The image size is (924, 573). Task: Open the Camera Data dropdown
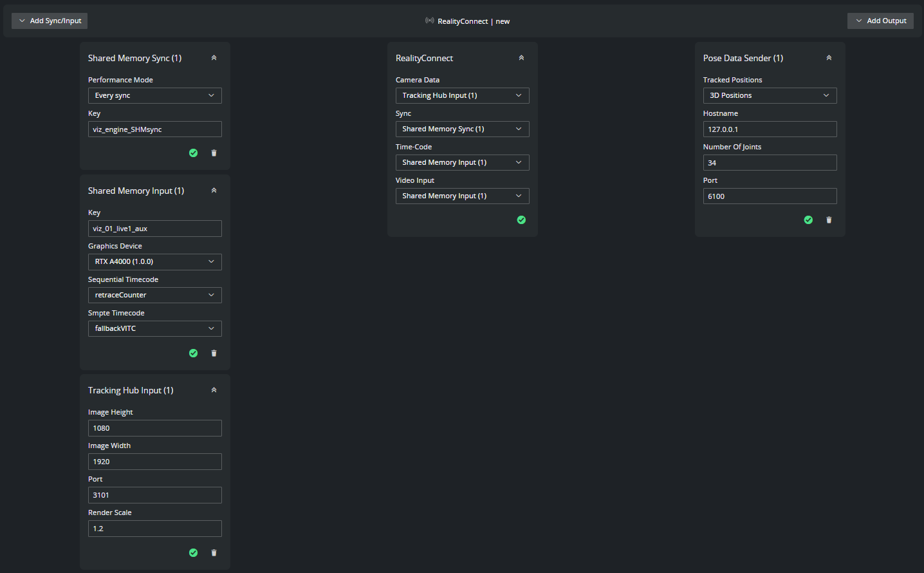pos(463,95)
